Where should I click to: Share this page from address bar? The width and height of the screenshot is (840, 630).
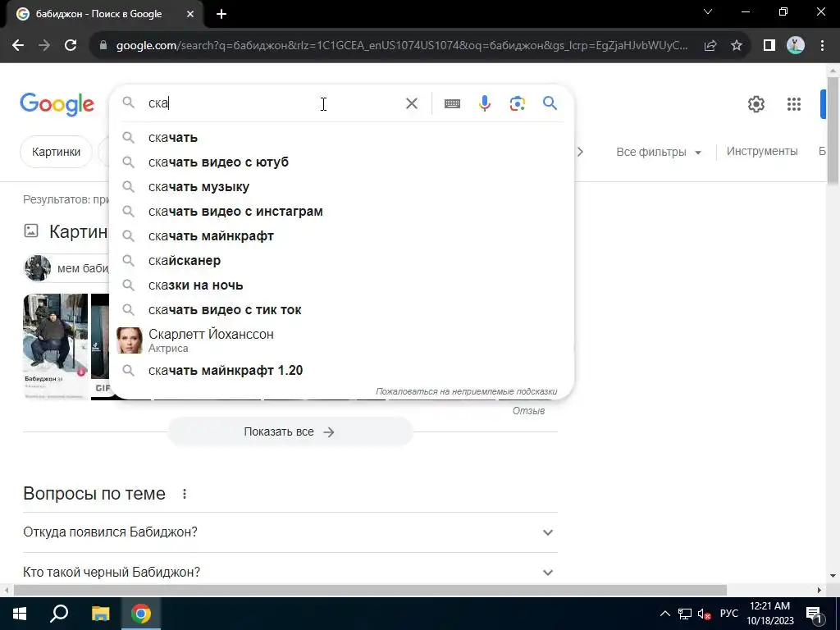tap(710, 46)
